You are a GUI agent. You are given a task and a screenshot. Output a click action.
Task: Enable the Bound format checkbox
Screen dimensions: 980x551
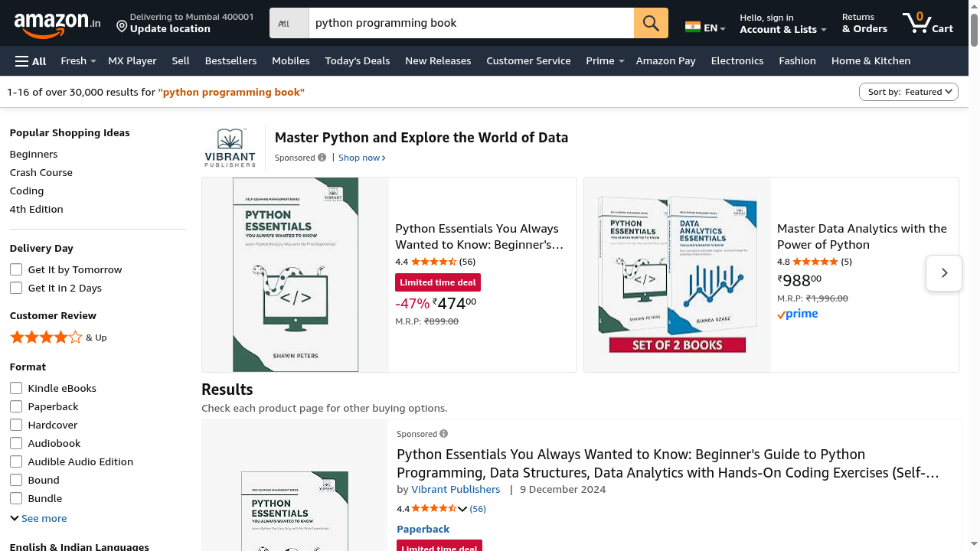16,480
